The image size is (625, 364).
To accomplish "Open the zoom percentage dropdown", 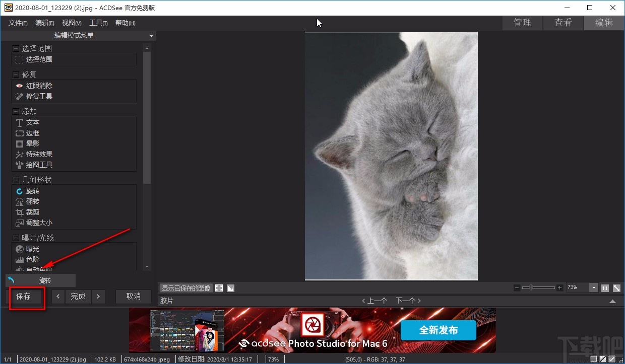I will (x=593, y=287).
